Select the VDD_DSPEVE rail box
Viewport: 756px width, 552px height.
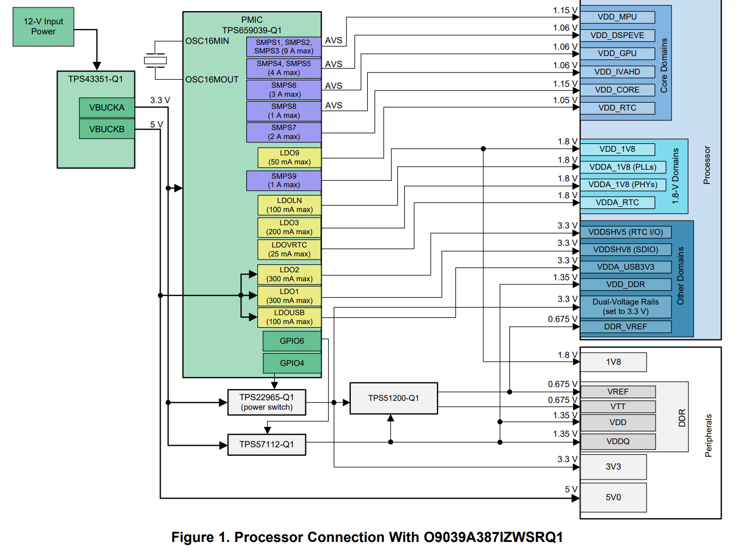pyautogui.click(x=618, y=35)
